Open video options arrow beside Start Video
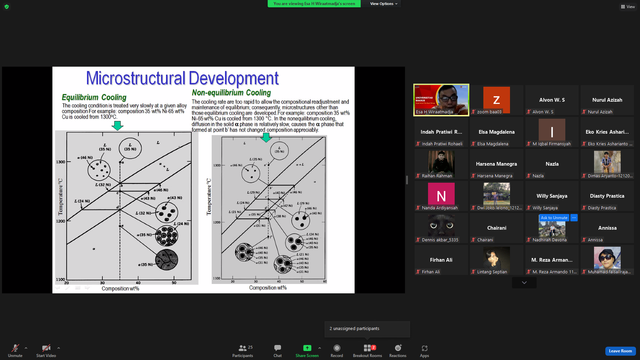 [58, 348]
